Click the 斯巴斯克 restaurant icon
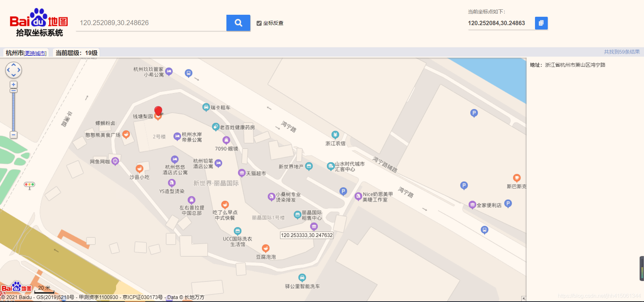The width and height of the screenshot is (644, 302). click(517, 178)
